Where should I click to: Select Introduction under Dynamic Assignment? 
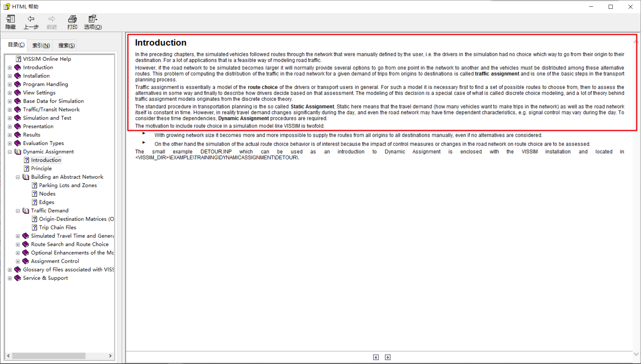pyautogui.click(x=46, y=160)
